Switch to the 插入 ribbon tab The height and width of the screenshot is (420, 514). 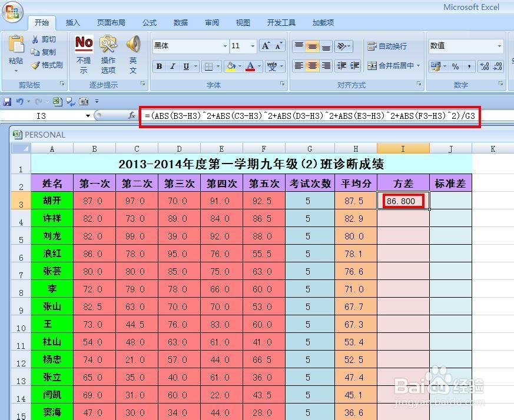tap(73, 22)
